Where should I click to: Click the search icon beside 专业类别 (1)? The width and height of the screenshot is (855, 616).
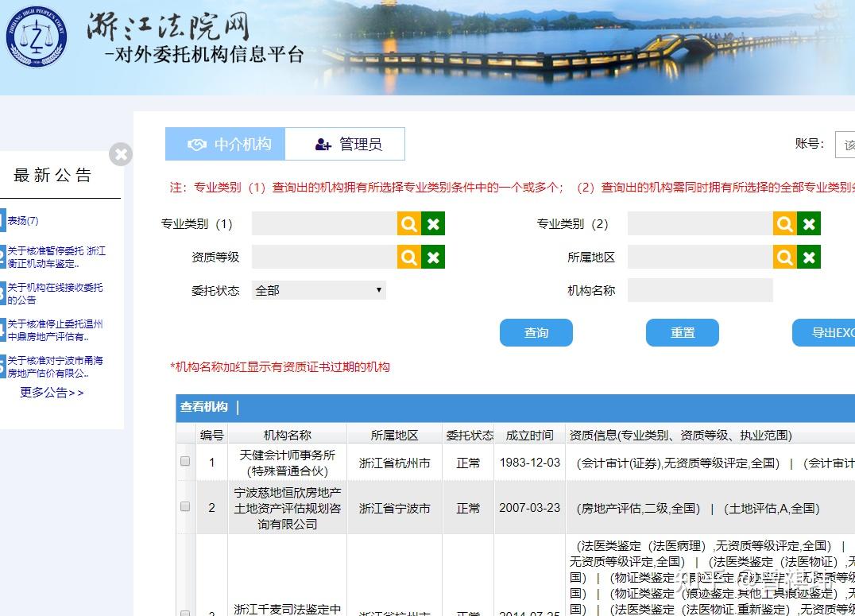pyautogui.click(x=408, y=223)
